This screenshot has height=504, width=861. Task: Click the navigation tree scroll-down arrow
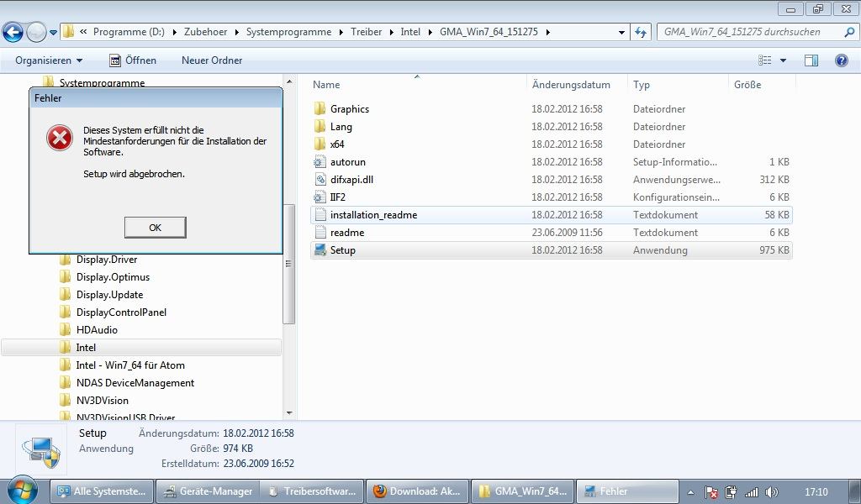click(x=289, y=413)
